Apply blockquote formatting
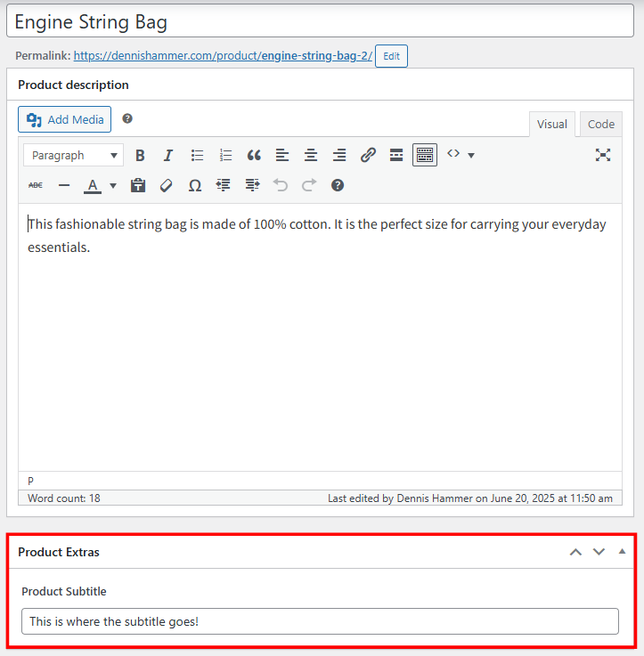 [254, 155]
